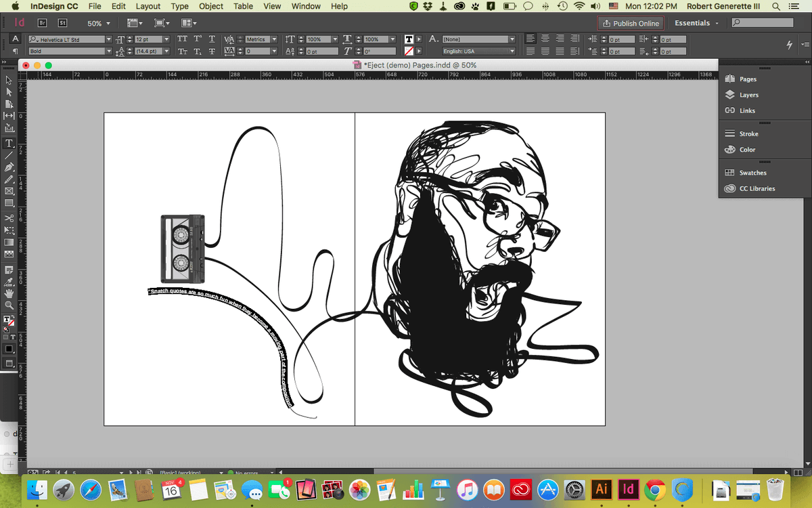Open the [None] character style dropdown
Screen dimensions: 812x508
pyautogui.click(x=512, y=39)
